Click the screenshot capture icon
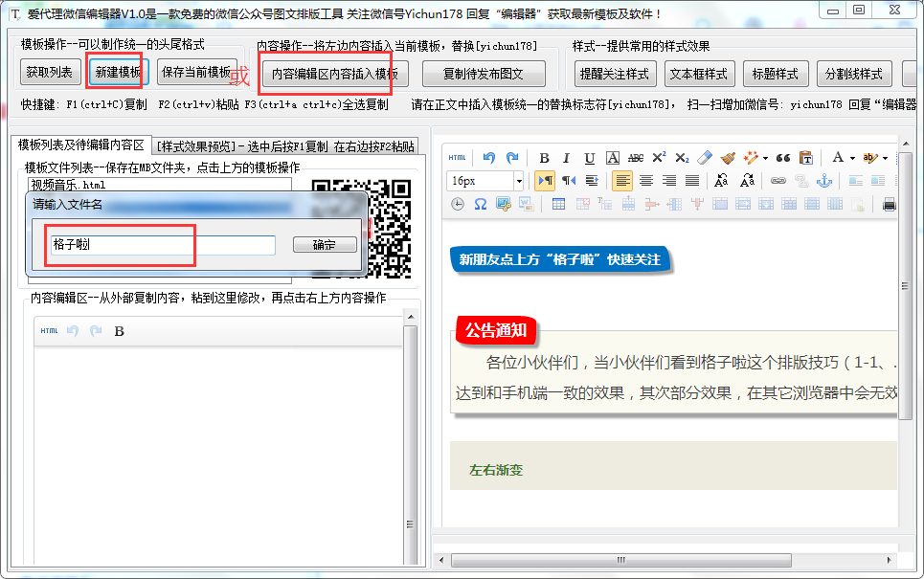 [504, 205]
